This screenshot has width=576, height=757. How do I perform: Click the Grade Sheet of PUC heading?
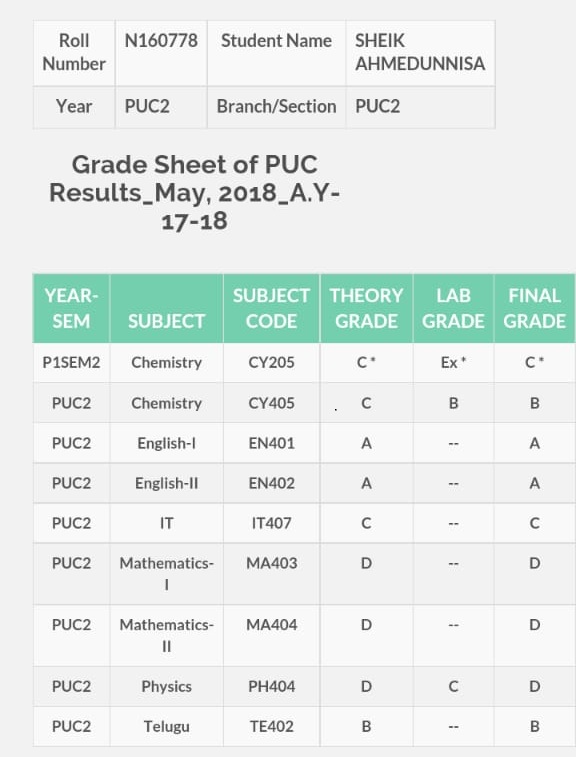pyautogui.click(x=195, y=192)
